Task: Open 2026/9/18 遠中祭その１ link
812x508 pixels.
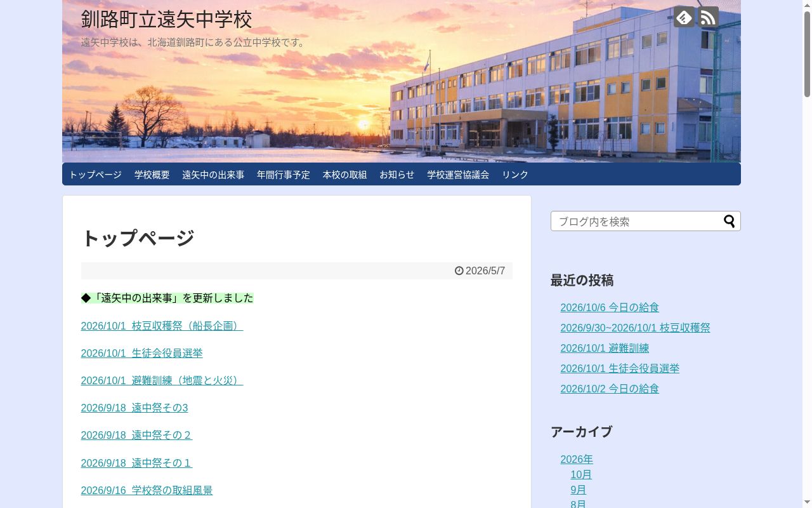Action: [x=136, y=463]
